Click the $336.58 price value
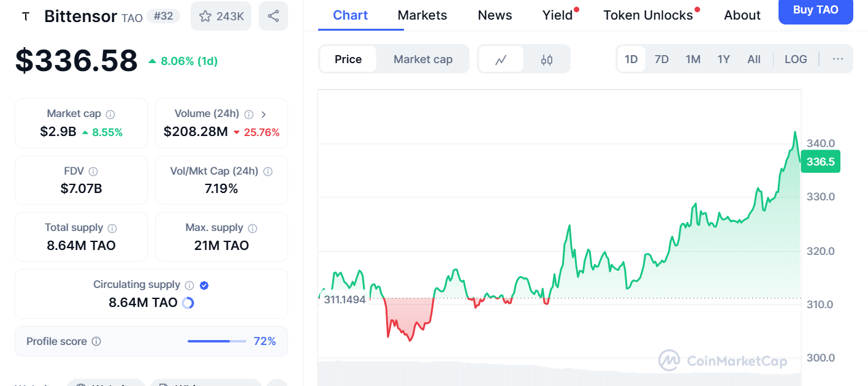868x386 pixels. point(77,61)
